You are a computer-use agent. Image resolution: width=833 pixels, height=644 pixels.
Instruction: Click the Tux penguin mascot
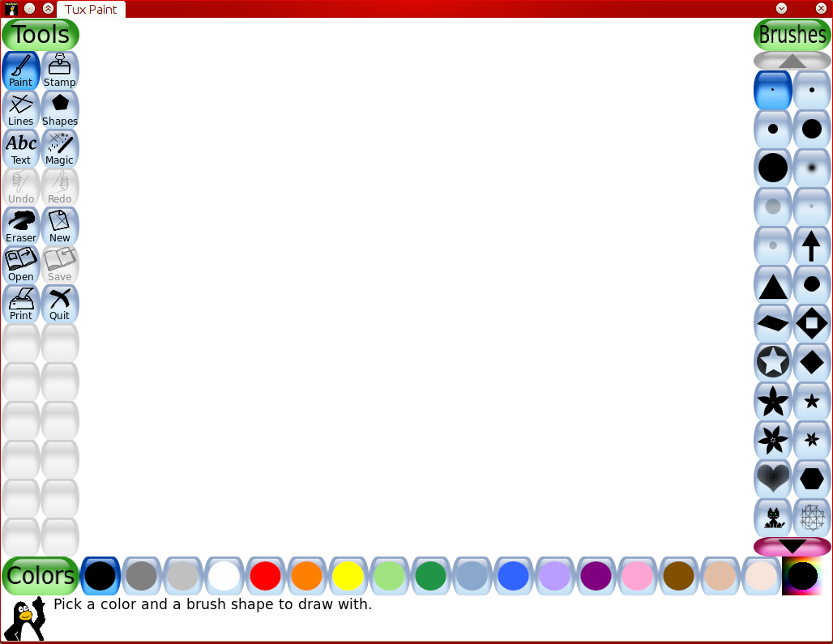click(25, 619)
